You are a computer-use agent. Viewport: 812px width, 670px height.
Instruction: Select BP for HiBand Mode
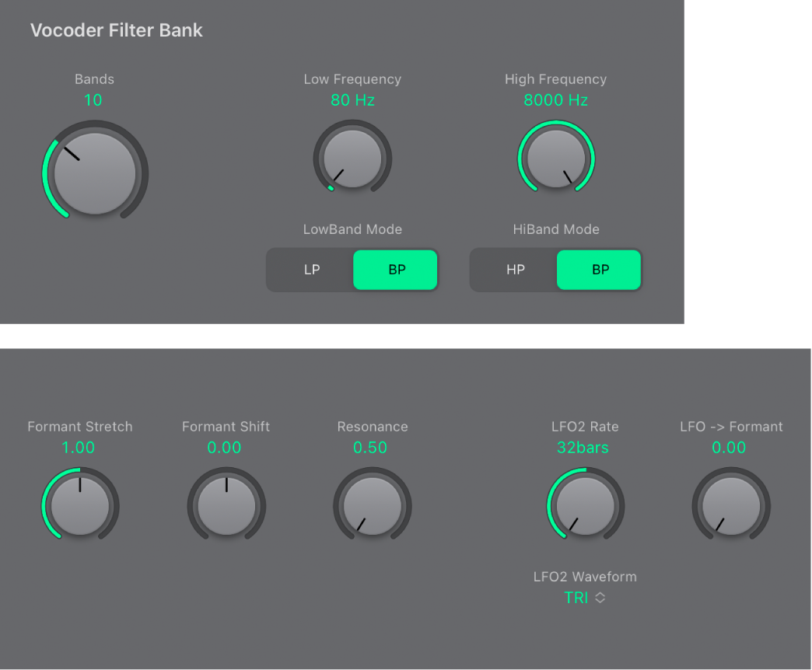point(599,270)
